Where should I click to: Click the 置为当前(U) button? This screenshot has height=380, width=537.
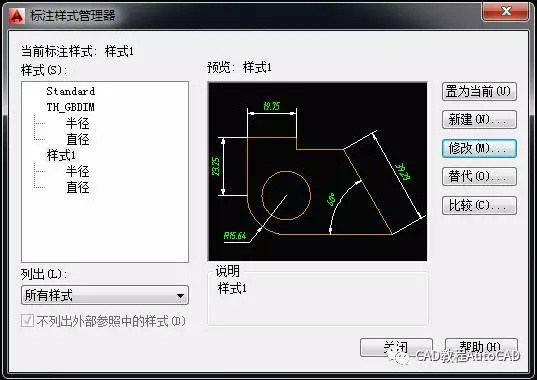pyautogui.click(x=479, y=91)
